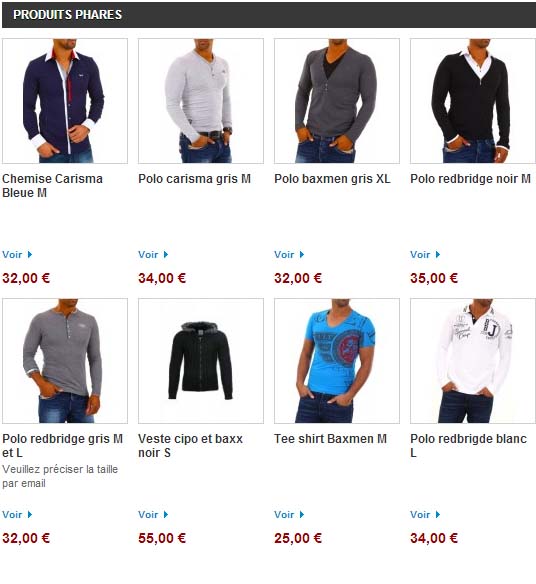This screenshot has width=536, height=584.
Task: Open the Veste cipo et baxx noir S title
Action: click(190, 446)
